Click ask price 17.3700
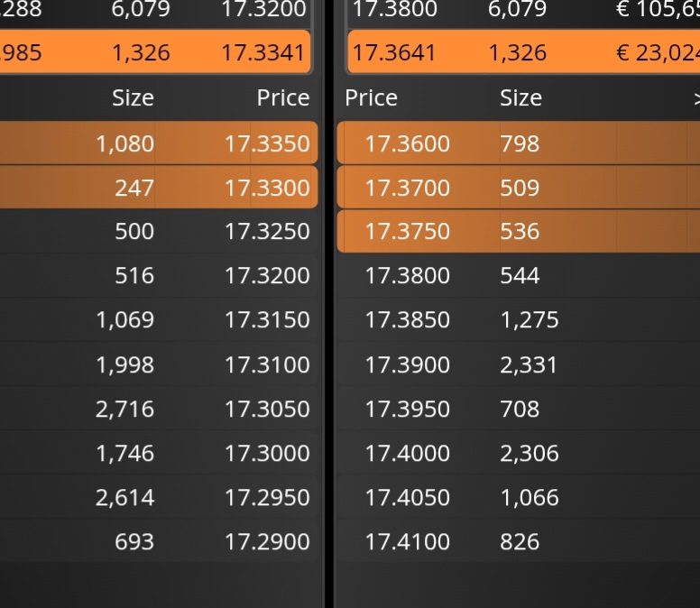Image resolution: width=700 pixels, height=608 pixels. 407,188
